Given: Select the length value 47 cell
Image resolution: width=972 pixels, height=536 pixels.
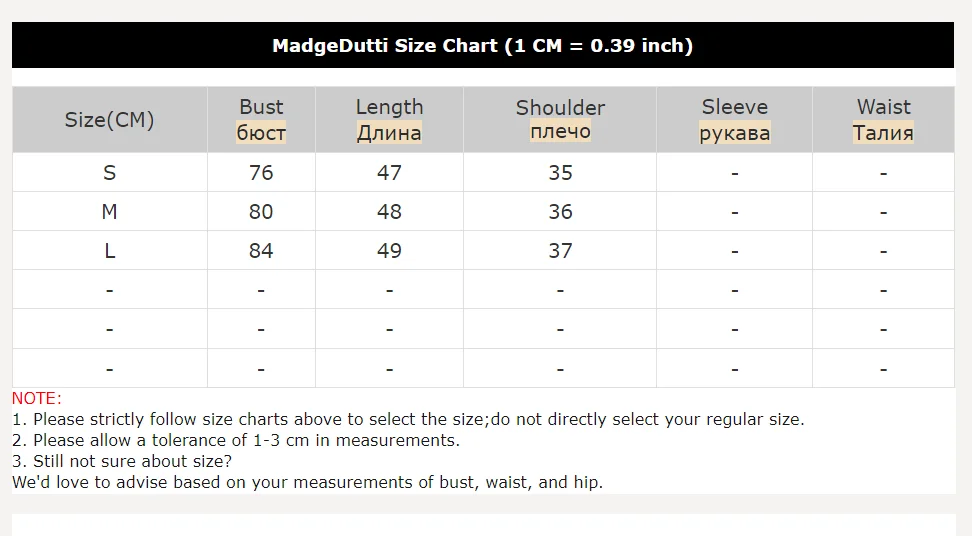Looking at the screenshot, I should tap(389, 173).
